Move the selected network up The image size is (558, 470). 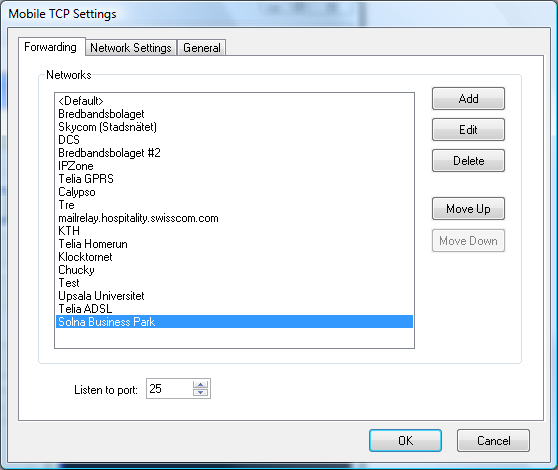[468, 208]
